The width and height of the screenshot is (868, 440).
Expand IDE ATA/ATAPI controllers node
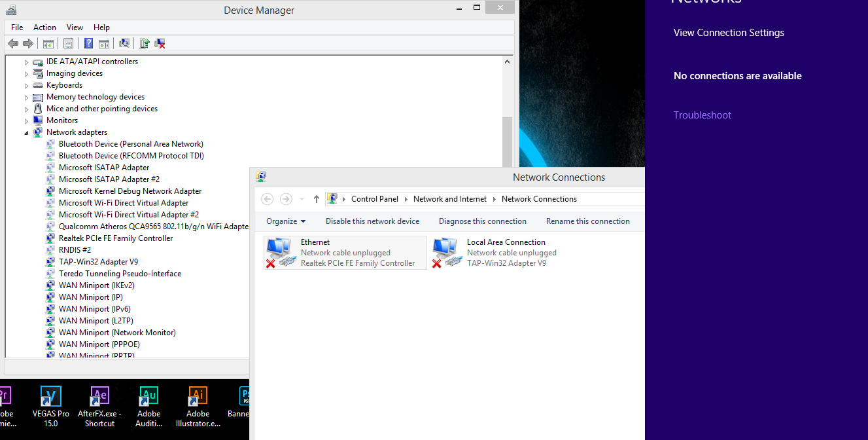coord(27,62)
